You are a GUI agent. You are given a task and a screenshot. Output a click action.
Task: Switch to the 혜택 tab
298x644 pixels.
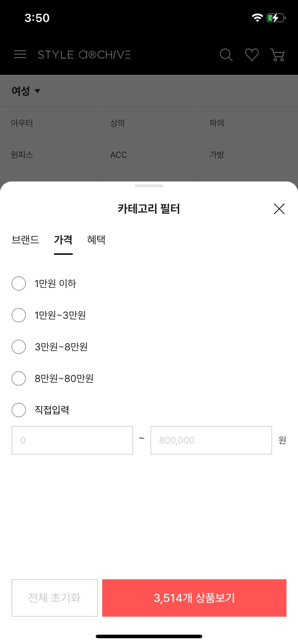(x=96, y=240)
